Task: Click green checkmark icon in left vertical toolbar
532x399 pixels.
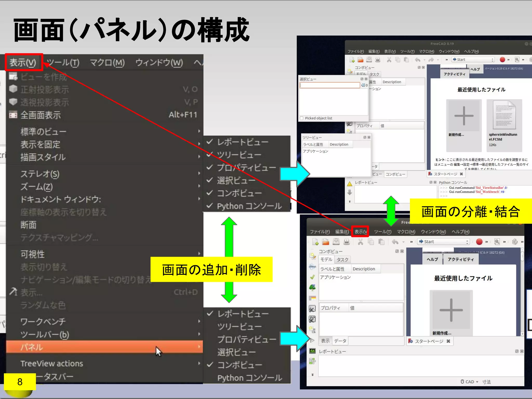Action: 312,277
